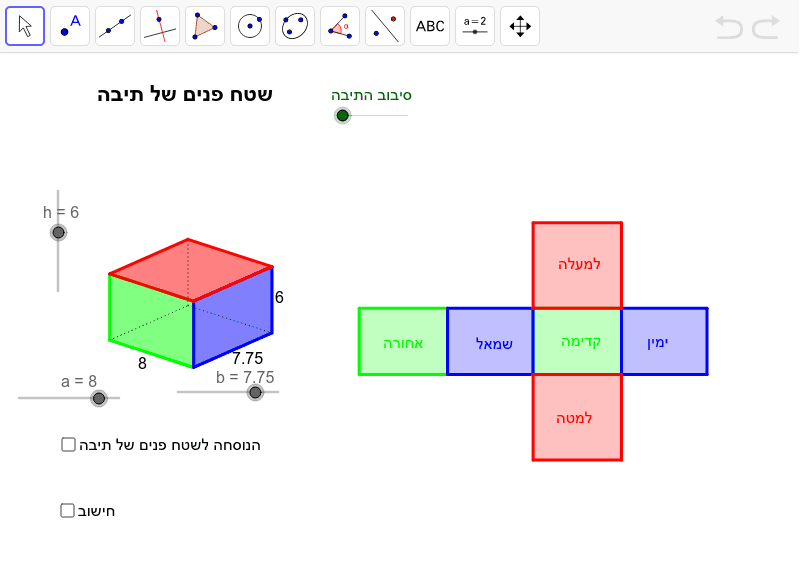Click the 7.75 edge length label on box
The width and height of the screenshot is (800, 566).
tap(247, 358)
